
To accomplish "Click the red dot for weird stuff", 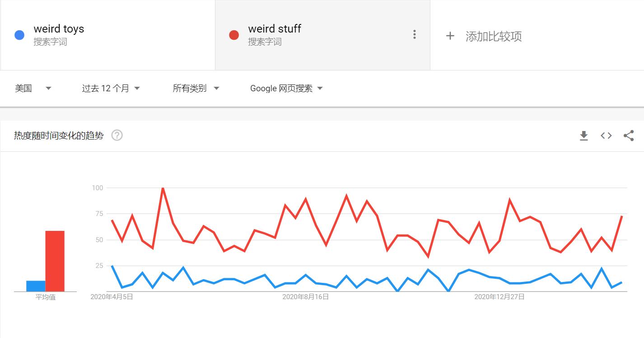I will coord(234,35).
